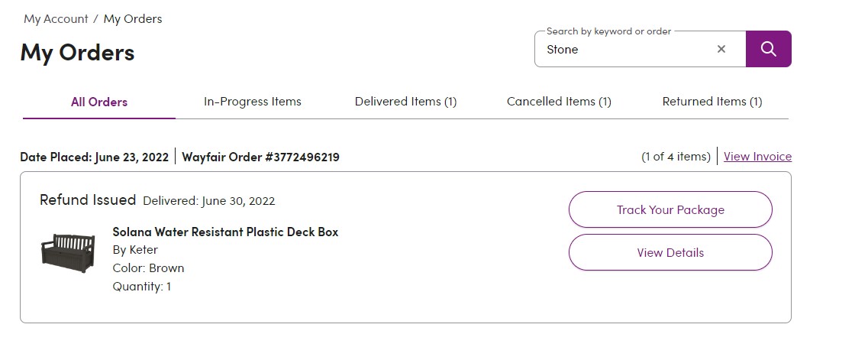
Task: Go to My Account breadcrumb
Action: point(56,19)
